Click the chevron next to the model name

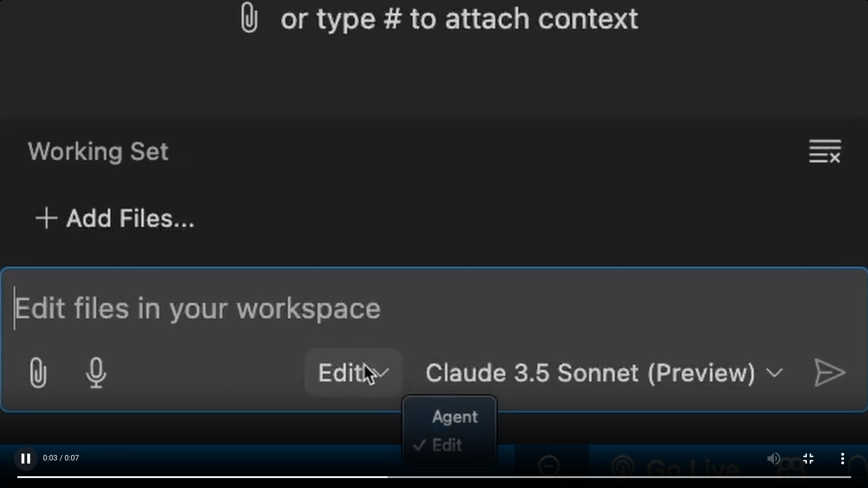coord(775,373)
